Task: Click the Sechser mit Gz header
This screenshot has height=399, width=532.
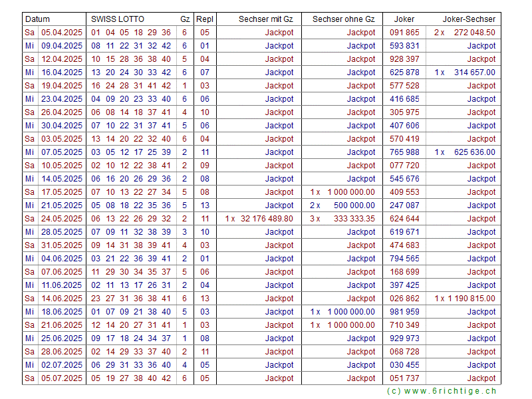Action: point(265,19)
